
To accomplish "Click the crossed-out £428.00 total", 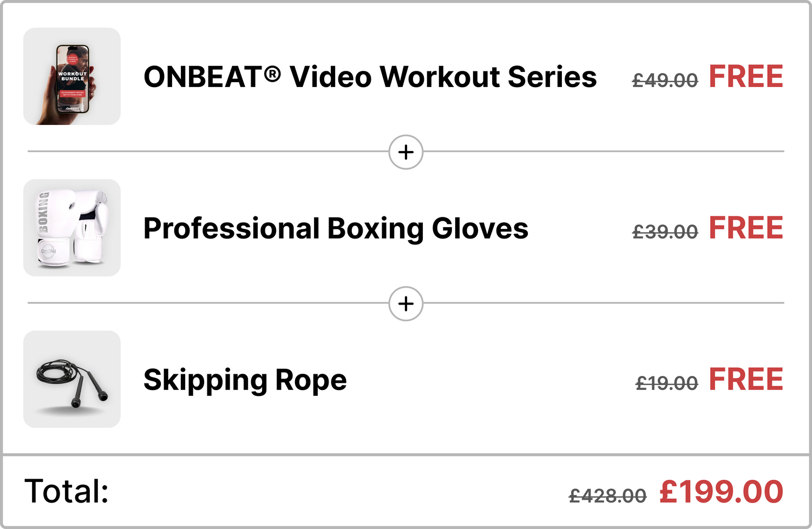I will [x=607, y=495].
